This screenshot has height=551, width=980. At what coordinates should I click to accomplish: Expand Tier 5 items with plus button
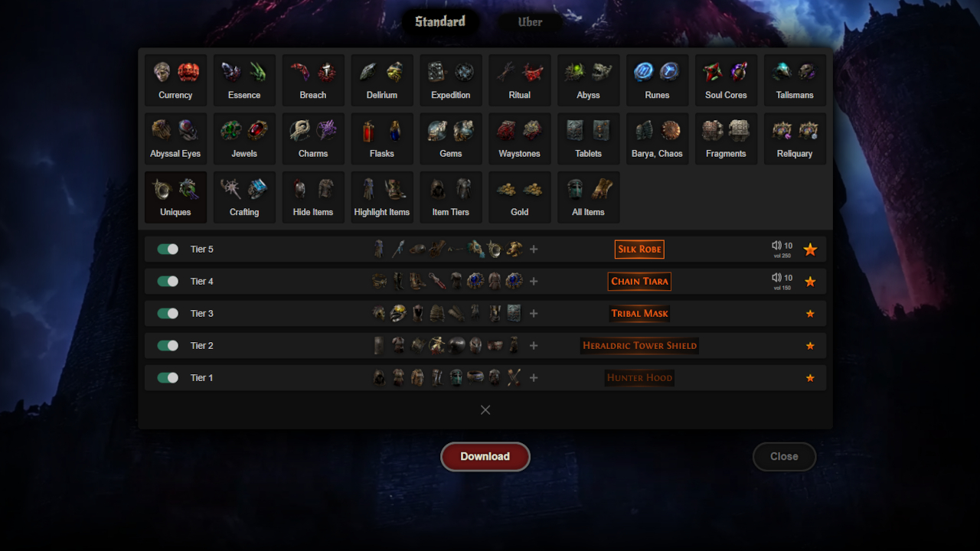[x=534, y=249]
